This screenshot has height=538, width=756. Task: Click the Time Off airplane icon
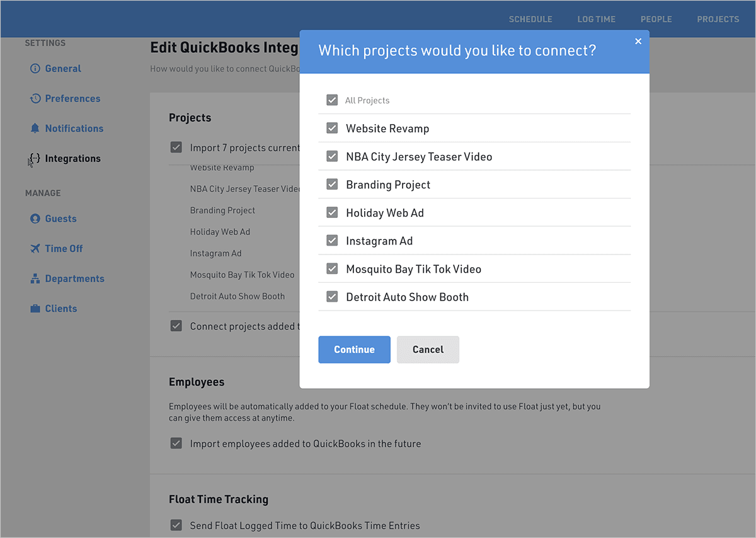pyautogui.click(x=35, y=249)
